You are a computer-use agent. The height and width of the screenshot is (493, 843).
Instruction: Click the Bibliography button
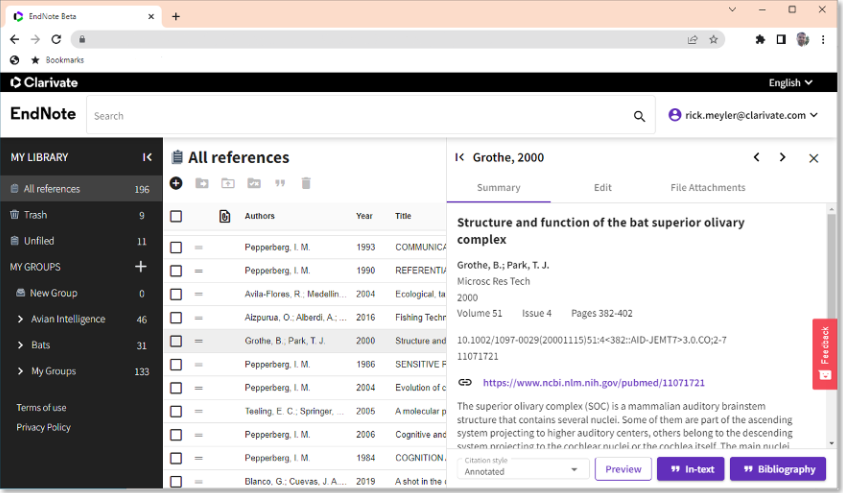778,469
